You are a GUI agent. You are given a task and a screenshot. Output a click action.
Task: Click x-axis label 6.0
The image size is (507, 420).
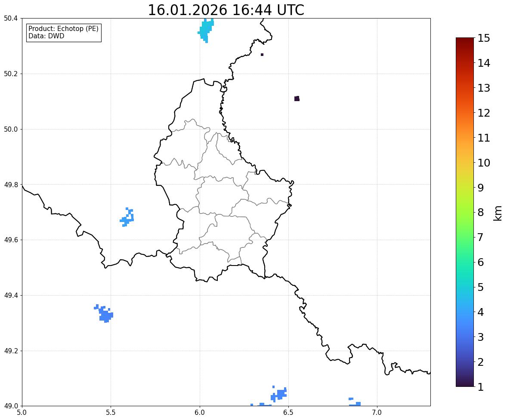click(200, 413)
